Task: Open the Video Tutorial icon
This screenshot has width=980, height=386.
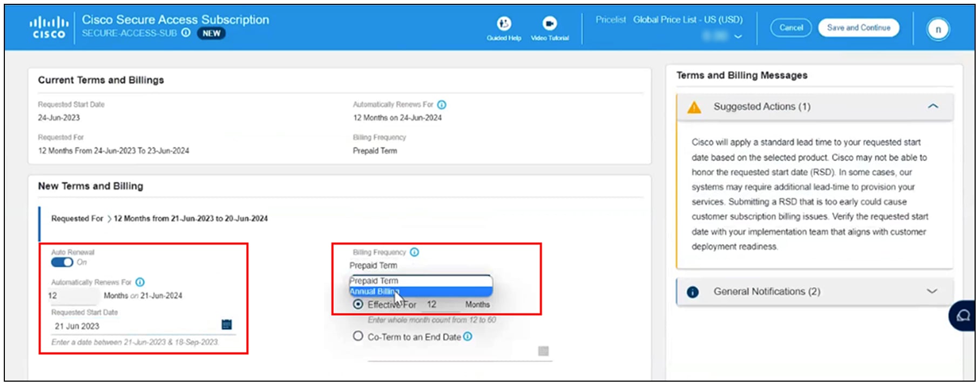Action: [550, 23]
